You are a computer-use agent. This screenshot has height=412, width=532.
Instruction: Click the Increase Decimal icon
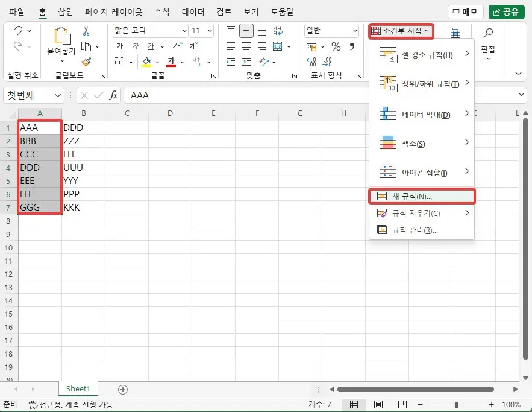[312, 62]
